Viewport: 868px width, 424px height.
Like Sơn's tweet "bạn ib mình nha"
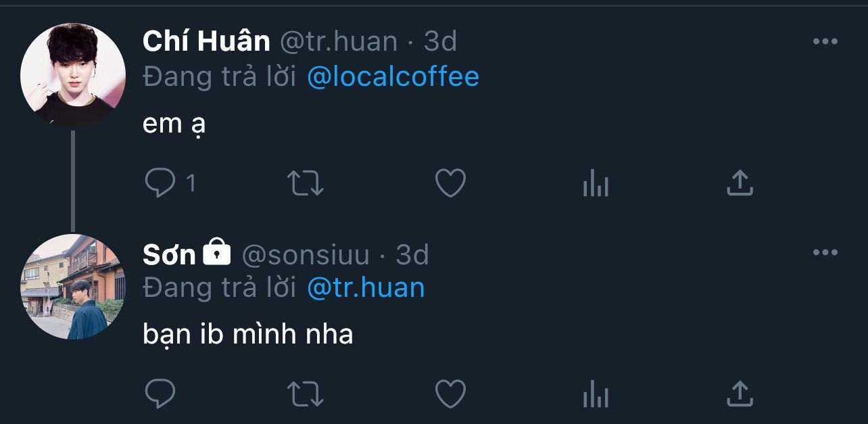450,393
